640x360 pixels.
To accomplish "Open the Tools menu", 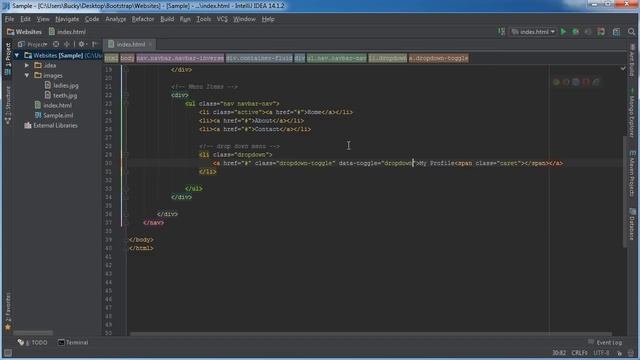I will [x=204, y=19].
